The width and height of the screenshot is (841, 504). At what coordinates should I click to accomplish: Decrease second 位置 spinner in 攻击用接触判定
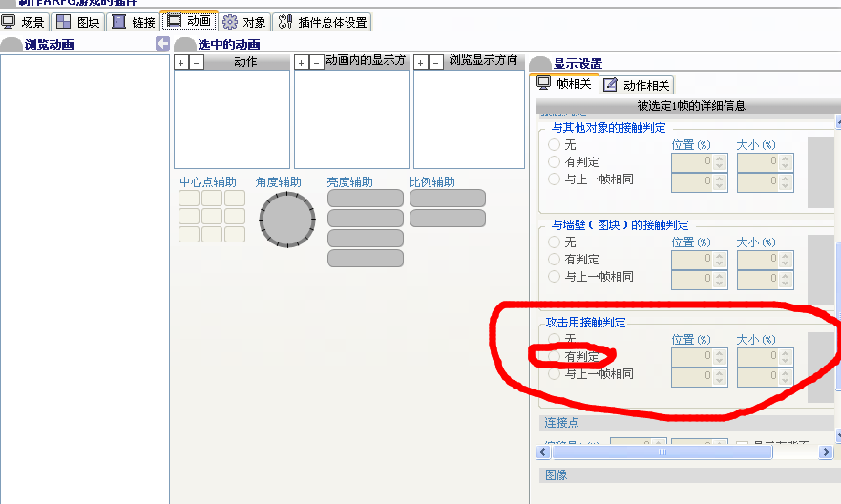coord(720,382)
